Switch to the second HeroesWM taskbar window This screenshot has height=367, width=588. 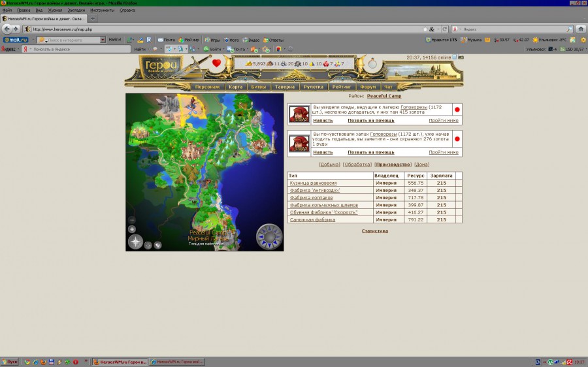[177, 362]
